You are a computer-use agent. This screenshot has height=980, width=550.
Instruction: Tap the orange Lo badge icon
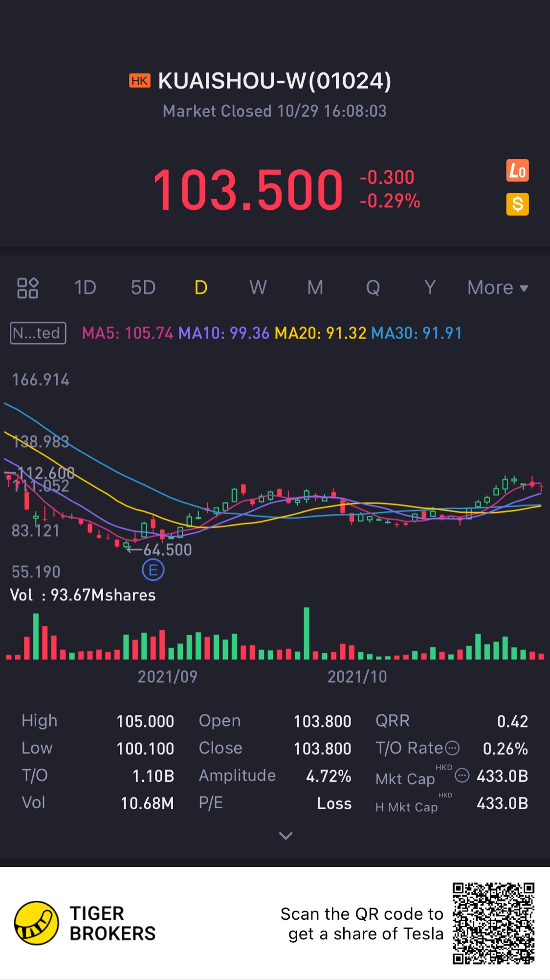(517, 171)
